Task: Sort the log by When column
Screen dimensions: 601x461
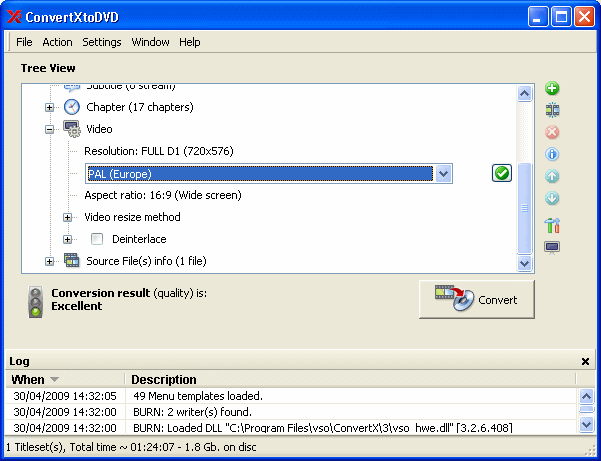Action: click(65, 379)
